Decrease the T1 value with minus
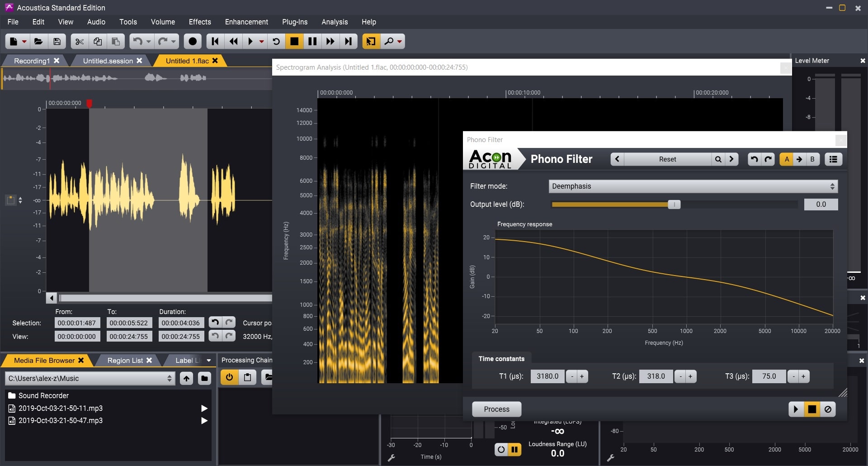This screenshot has height=466, width=868. 572,376
